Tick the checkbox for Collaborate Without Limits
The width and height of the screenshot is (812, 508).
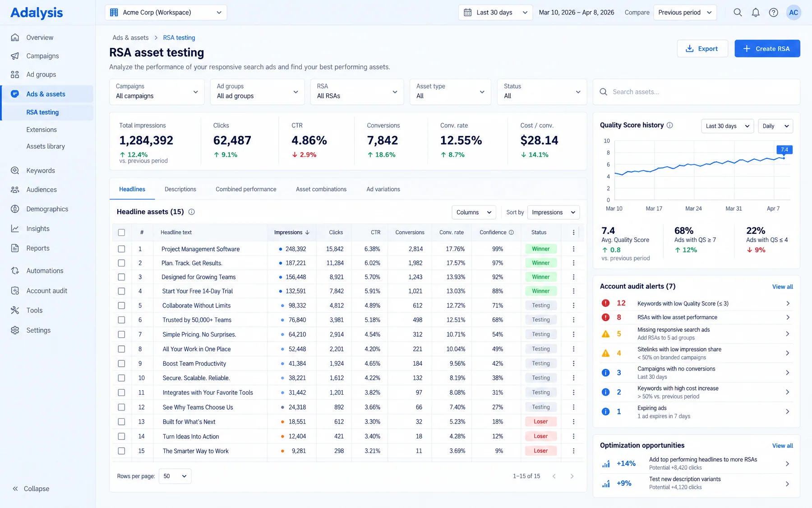(x=121, y=306)
